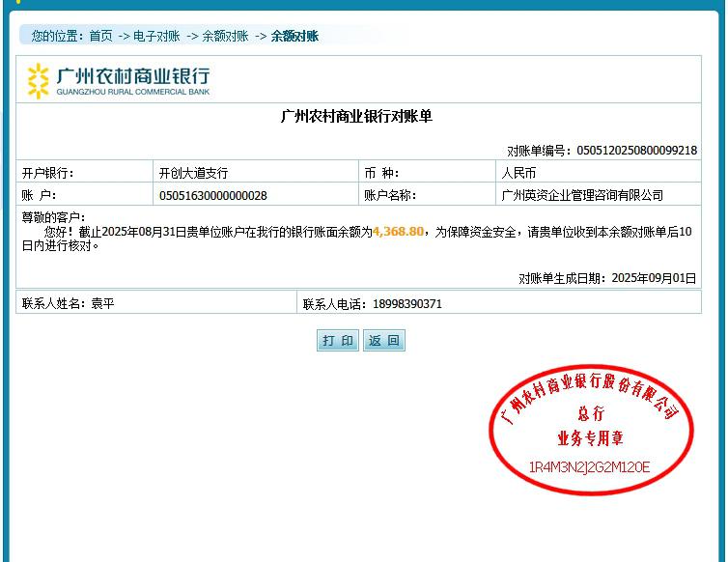The width and height of the screenshot is (728, 562).
Task: Click the seal code 1R4M3N2J2G2M120E
Action: tap(589, 468)
